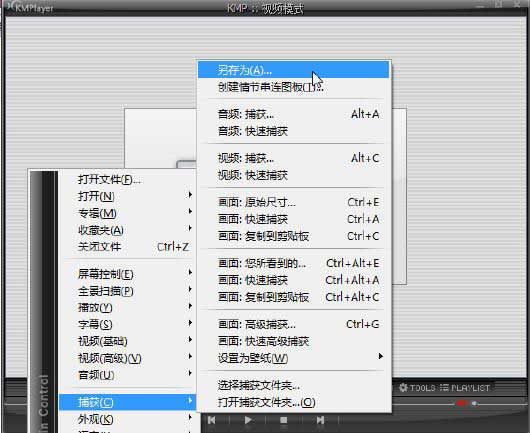Expand the 设置为壁纸(W) submenu arrow
Screen dimensions: 530x433
coord(381,356)
